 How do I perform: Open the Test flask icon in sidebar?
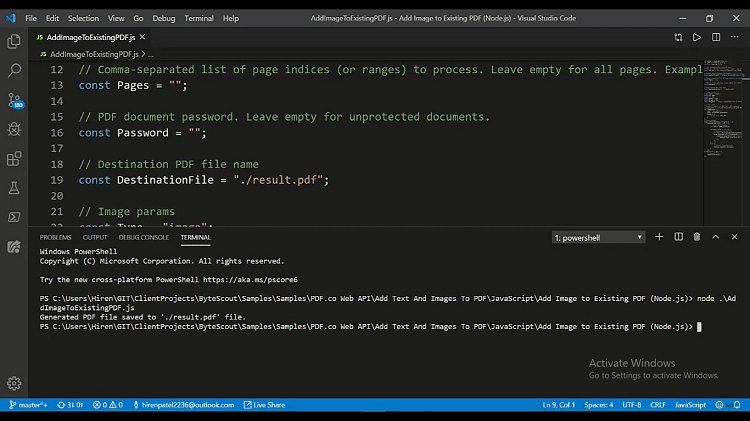[x=14, y=187]
